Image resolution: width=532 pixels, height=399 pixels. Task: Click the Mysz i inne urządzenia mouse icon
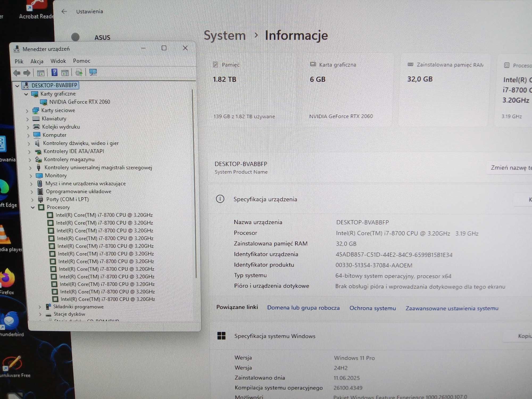(x=40, y=184)
